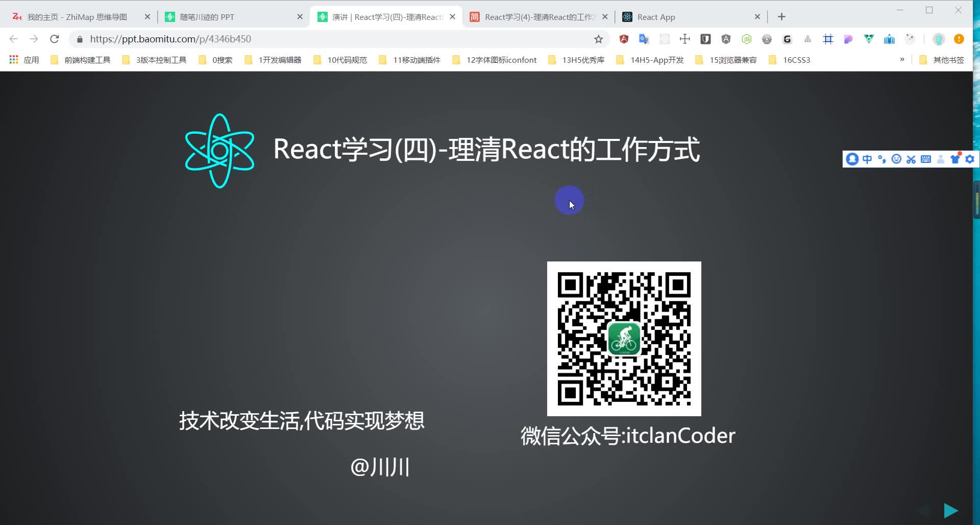
Task: Open the gray Augury Angular extension
Action: coord(726,39)
